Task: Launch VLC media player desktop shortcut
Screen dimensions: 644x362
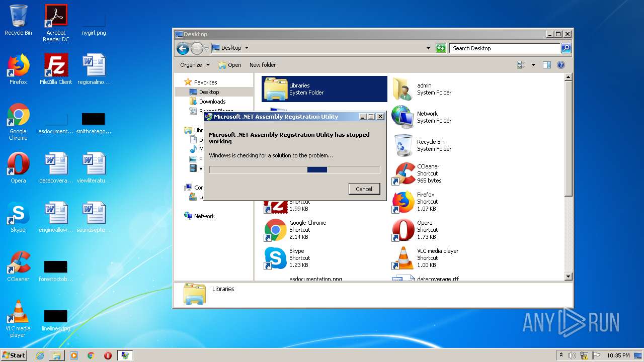Action: 18,319
